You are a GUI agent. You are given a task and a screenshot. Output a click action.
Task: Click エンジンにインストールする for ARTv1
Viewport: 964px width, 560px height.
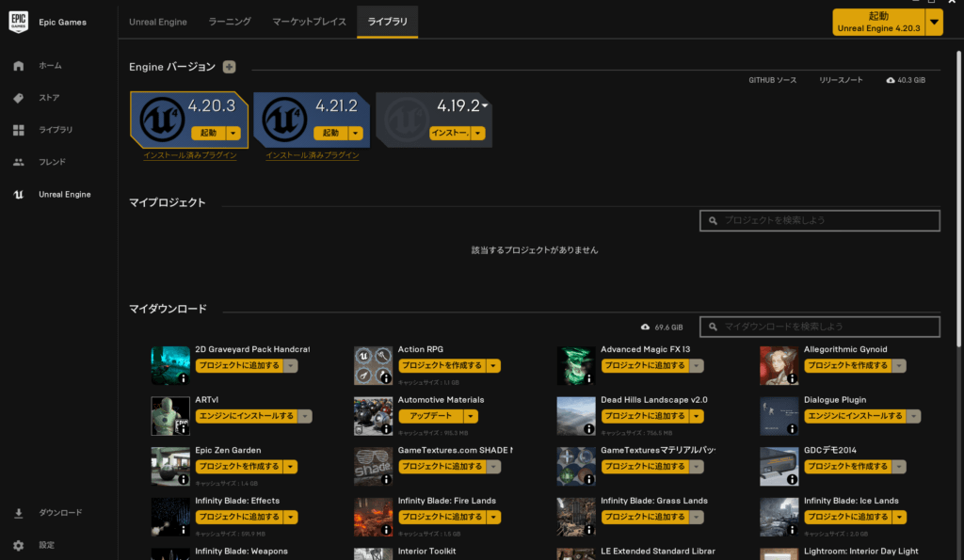point(247,416)
